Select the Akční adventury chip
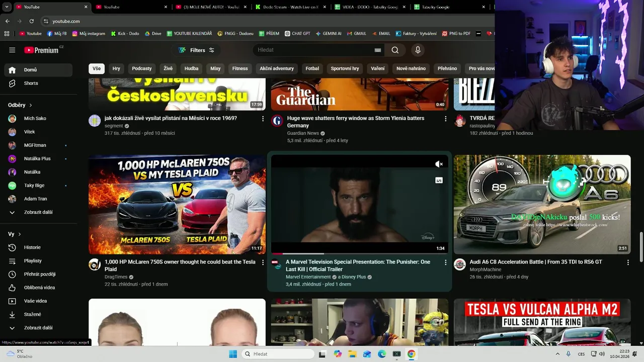644x362 pixels. 277,68
